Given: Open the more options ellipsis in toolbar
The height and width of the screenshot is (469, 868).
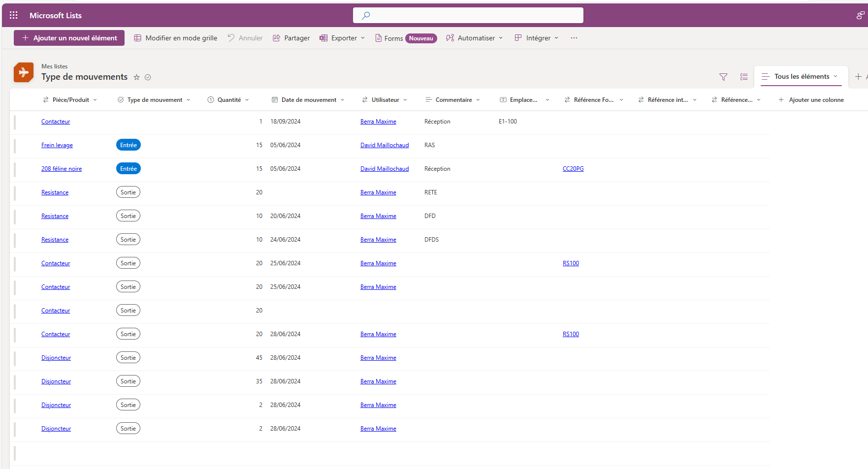Looking at the screenshot, I should pos(574,38).
